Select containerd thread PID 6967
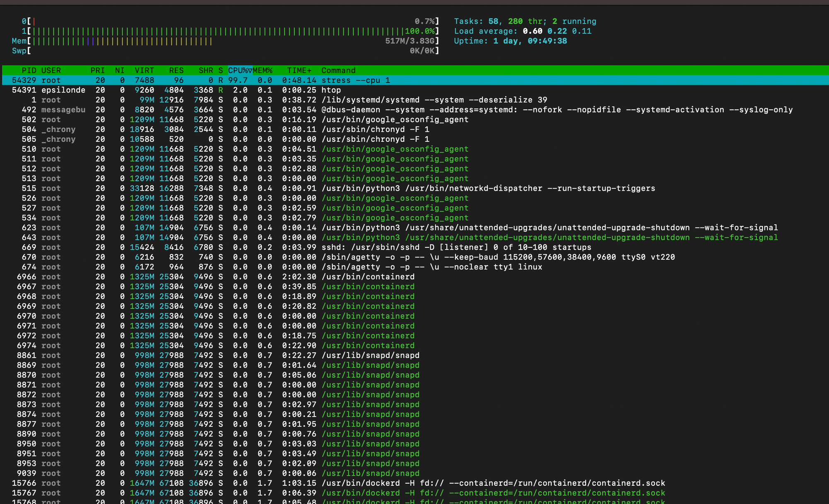The height and width of the screenshot is (504, 829). 415,287
